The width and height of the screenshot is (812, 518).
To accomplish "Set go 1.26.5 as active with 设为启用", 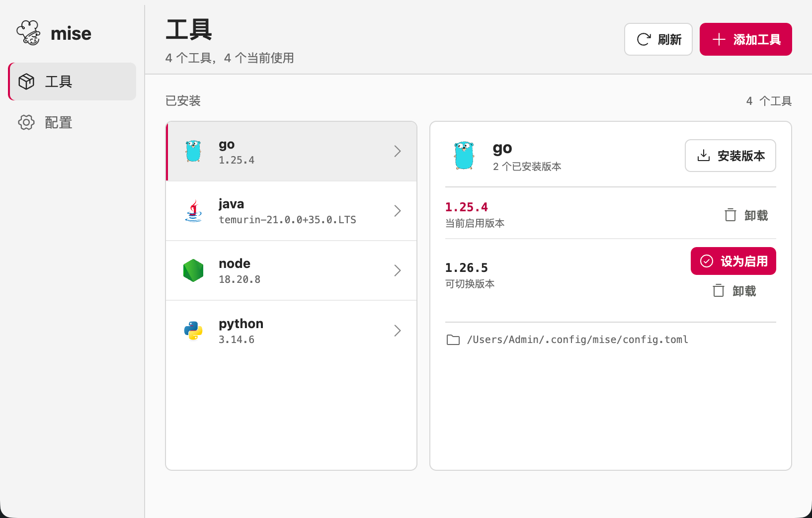I will pyautogui.click(x=733, y=261).
